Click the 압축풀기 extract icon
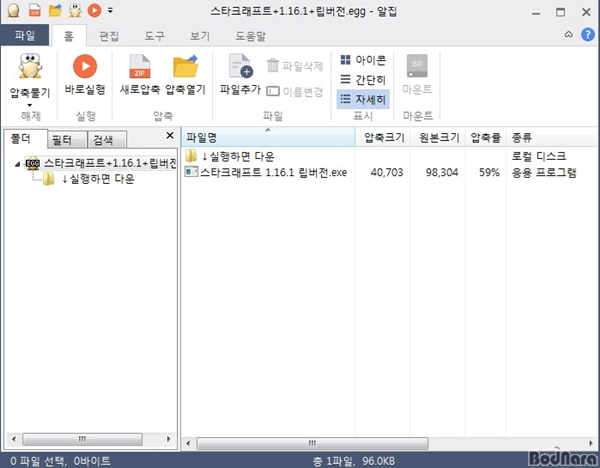The height and width of the screenshot is (468, 600). [30, 66]
